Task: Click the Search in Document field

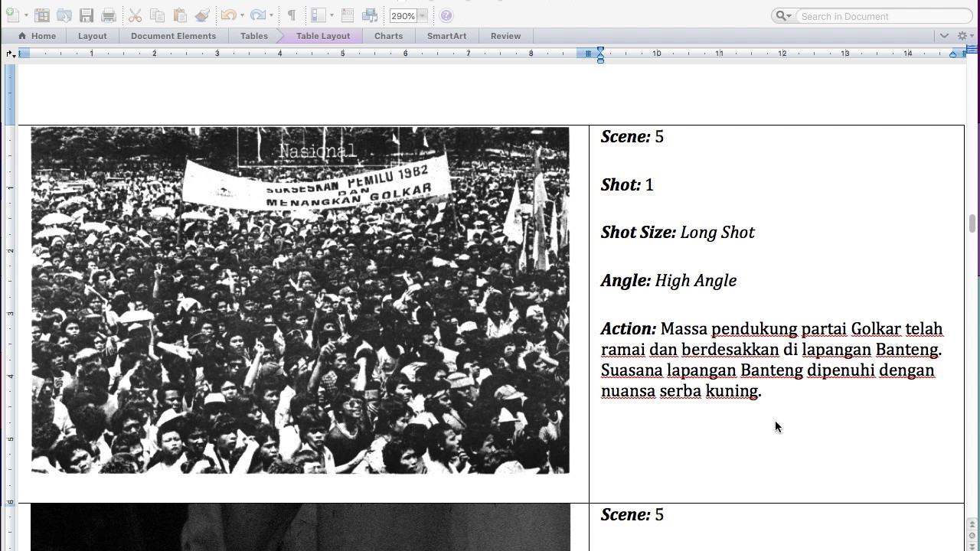Action: 882,16
